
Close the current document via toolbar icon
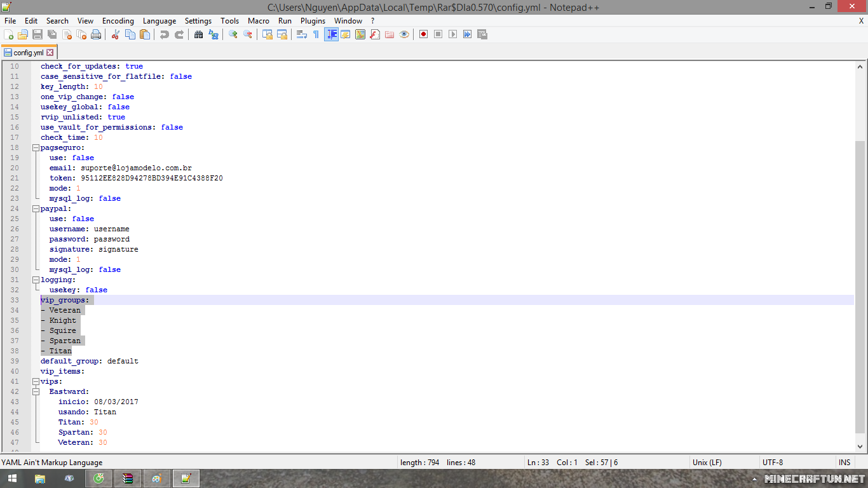[x=67, y=34]
